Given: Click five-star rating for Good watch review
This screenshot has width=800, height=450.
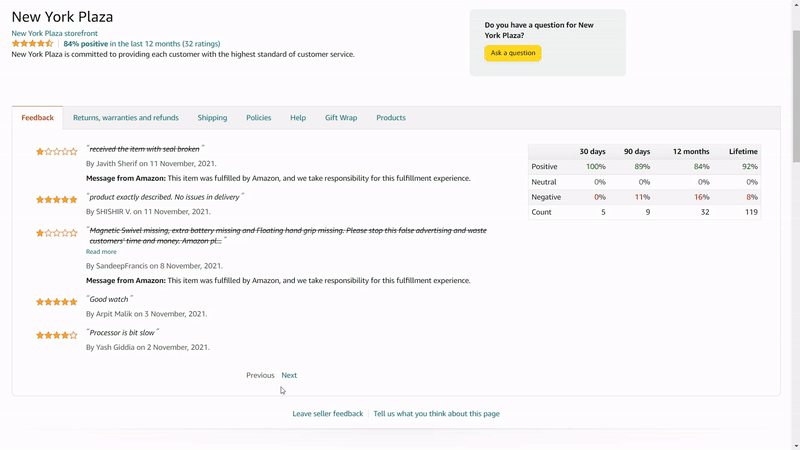Looking at the screenshot, I should tap(57, 302).
